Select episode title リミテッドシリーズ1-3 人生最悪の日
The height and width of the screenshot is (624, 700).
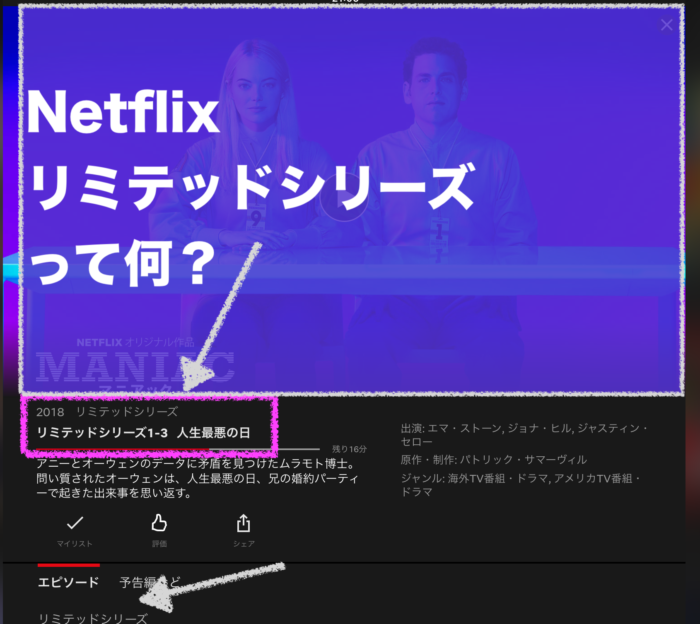tap(143, 433)
